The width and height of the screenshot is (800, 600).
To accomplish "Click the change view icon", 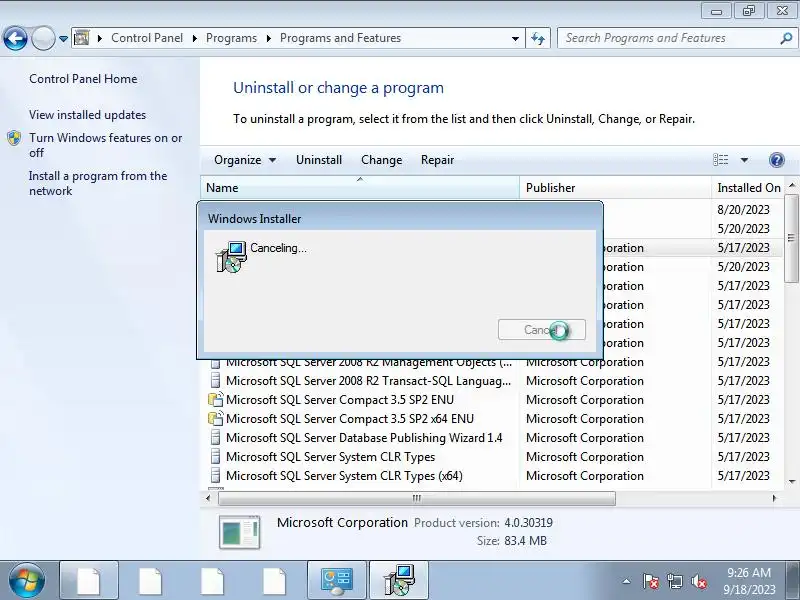I will [x=720, y=160].
